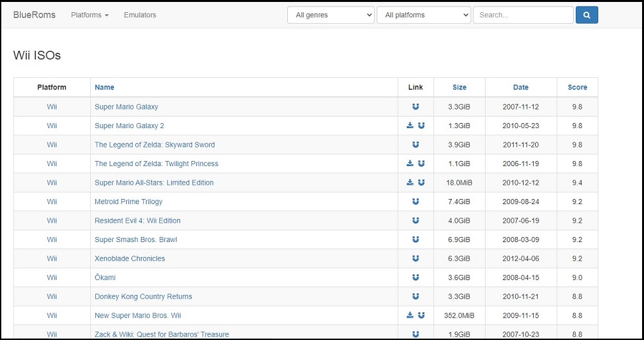Click the magnet icon for Super Smash Bros. Brawl
The image size is (644, 340).
(x=415, y=240)
